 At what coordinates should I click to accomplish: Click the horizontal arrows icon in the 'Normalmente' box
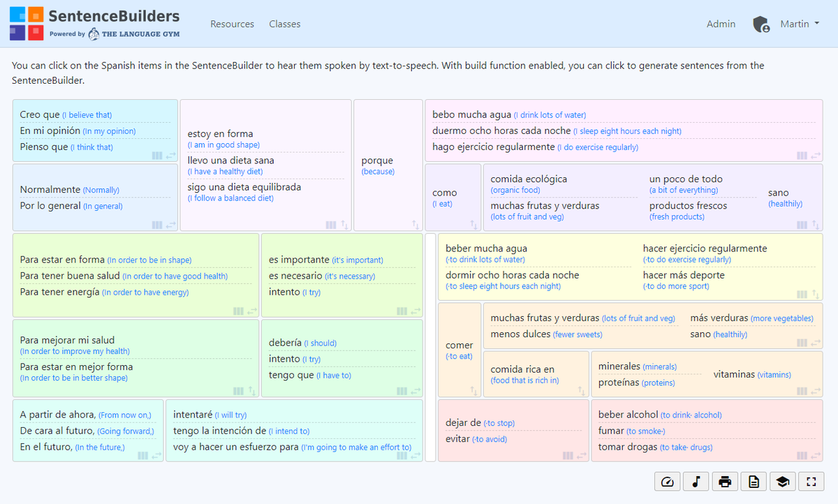click(x=171, y=225)
